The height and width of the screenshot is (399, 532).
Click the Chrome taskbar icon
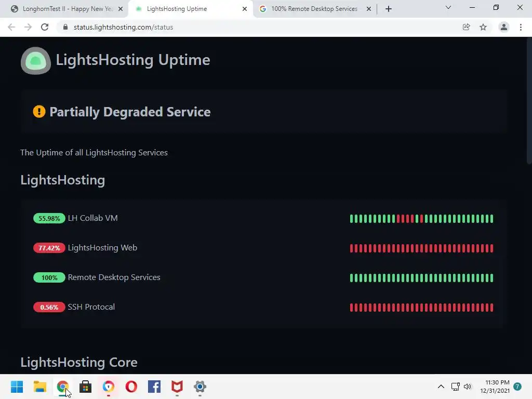tap(63, 387)
